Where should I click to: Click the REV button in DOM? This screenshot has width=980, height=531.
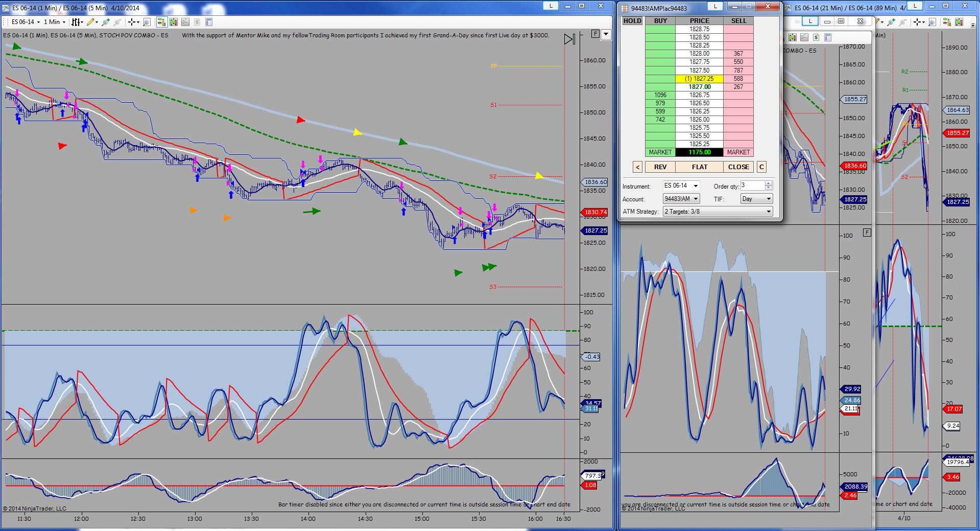[x=660, y=167]
